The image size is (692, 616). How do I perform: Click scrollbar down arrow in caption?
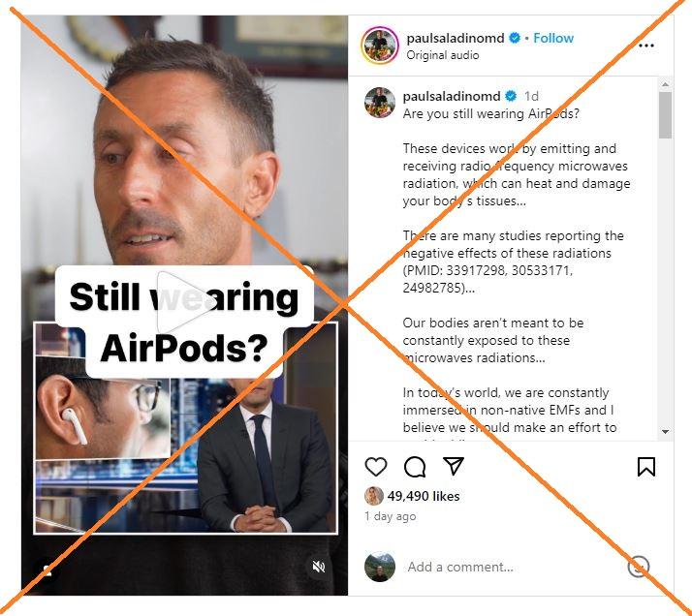665,432
